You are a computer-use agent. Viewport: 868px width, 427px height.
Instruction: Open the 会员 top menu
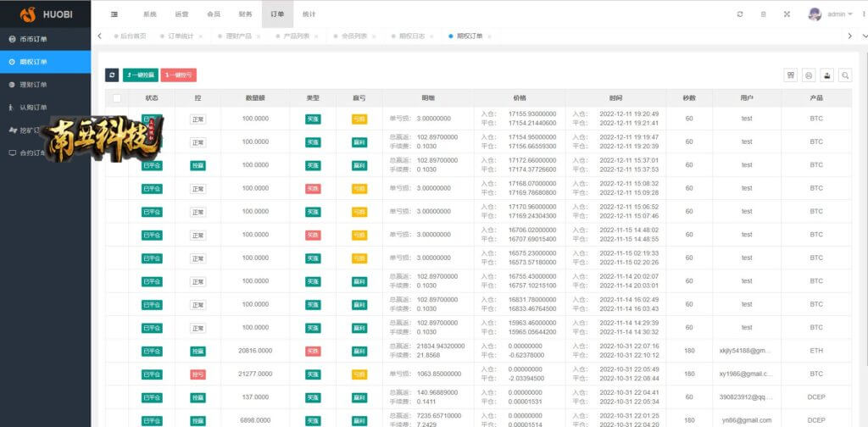pyautogui.click(x=213, y=14)
